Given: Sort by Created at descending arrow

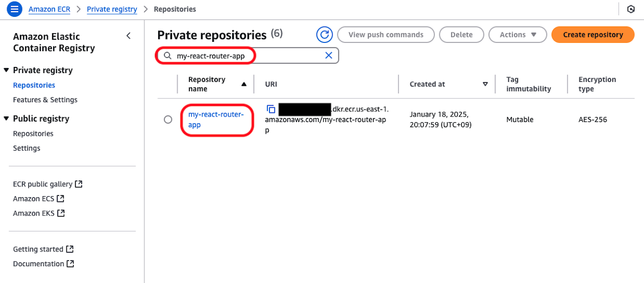Looking at the screenshot, I should point(485,84).
